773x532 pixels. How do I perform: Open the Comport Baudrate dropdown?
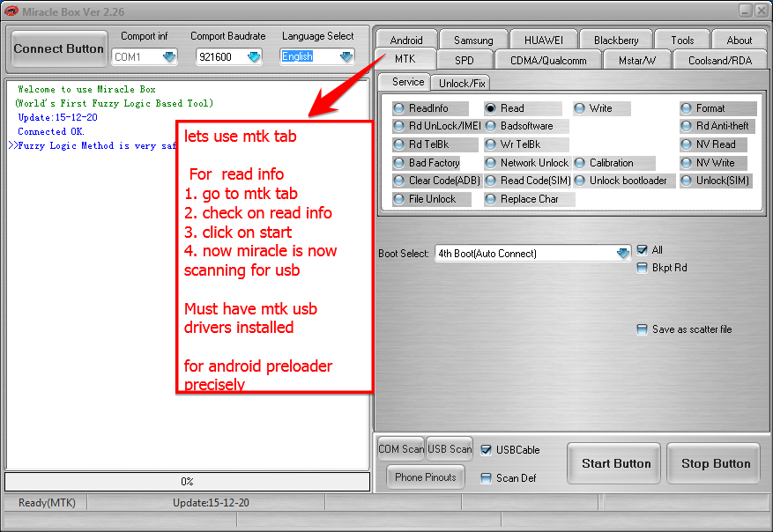[255, 55]
